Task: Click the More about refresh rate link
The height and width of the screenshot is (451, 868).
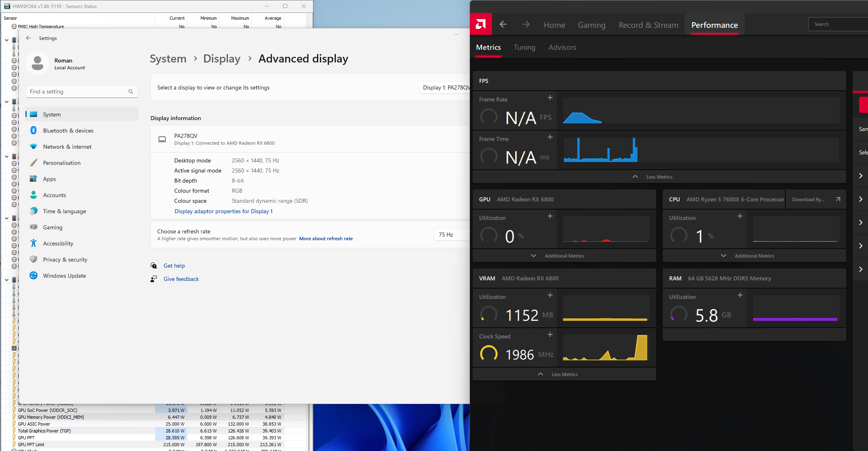Action: (326, 239)
